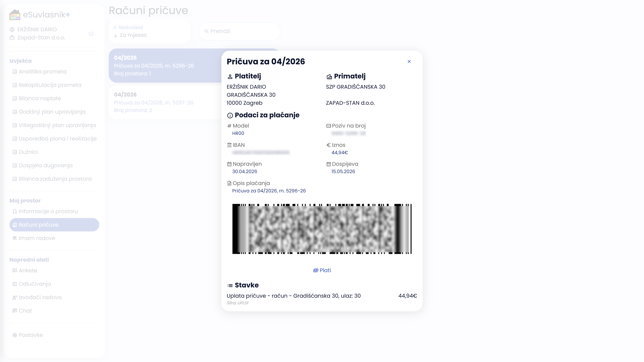
Task: Go to Bilanca naplate
Action: pyautogui.click(x=54, y=98)
